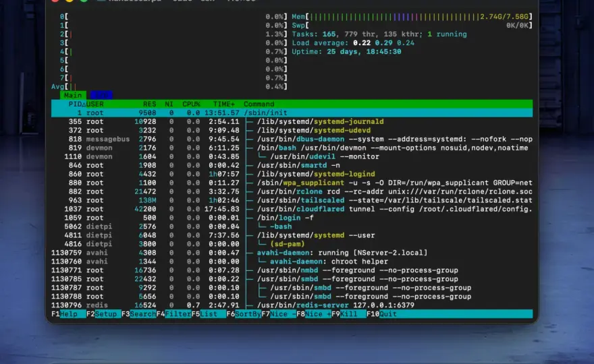Select the /sbin/init process row
The width and height of the screenshot is (594, 364).
pos(292,113)
